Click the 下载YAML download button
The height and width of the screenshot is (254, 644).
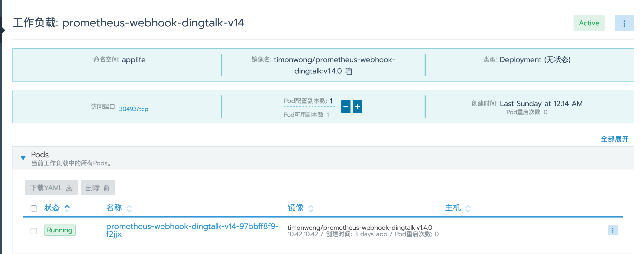pos(51,187)
